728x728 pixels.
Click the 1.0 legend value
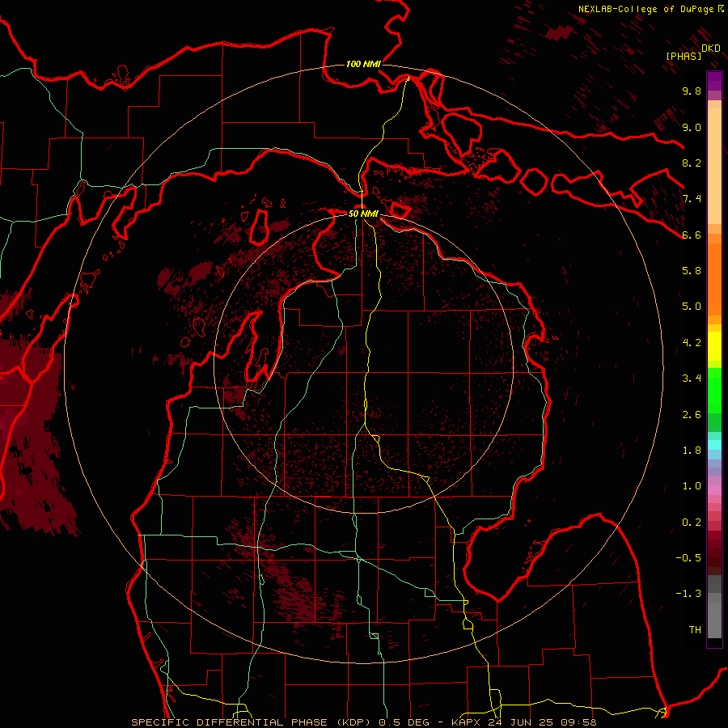(692, 486)
